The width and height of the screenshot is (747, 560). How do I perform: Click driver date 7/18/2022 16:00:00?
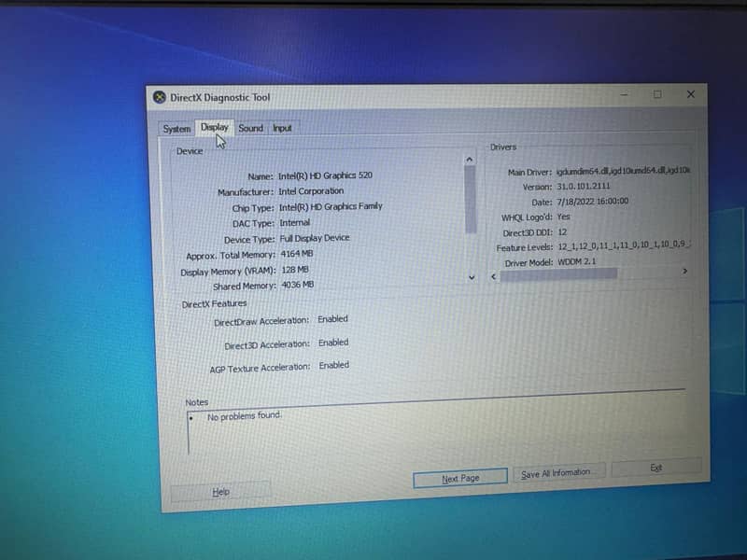(593, 202)
